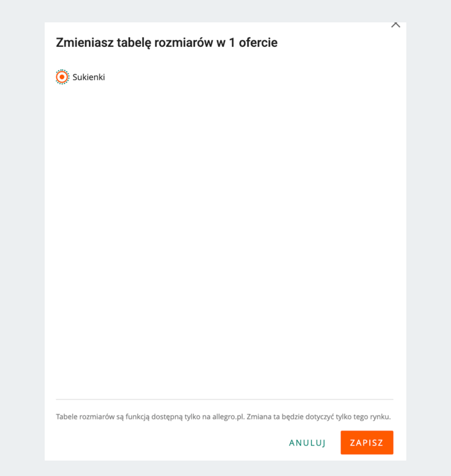The width and height of the screenshot is (451, 476).
Task: Close the size table dialog
Action: coord(396,25)
